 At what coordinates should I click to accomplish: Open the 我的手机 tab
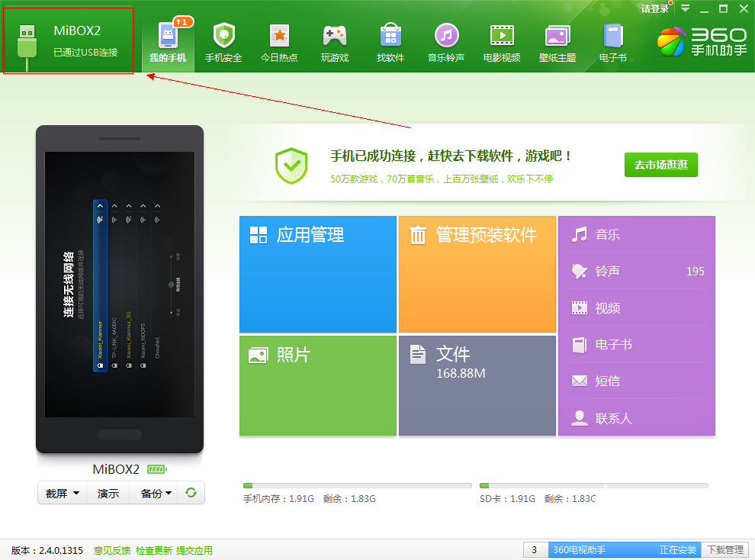point(168,43)
